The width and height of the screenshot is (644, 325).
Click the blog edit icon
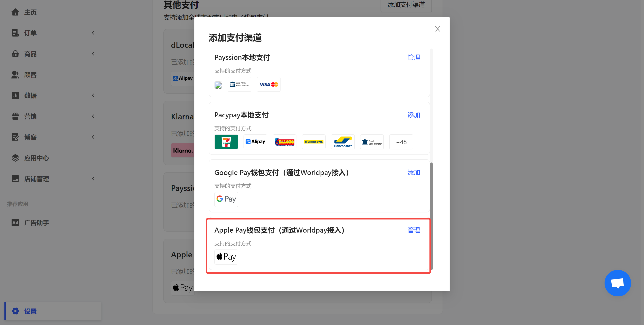[x=15, y=137]
